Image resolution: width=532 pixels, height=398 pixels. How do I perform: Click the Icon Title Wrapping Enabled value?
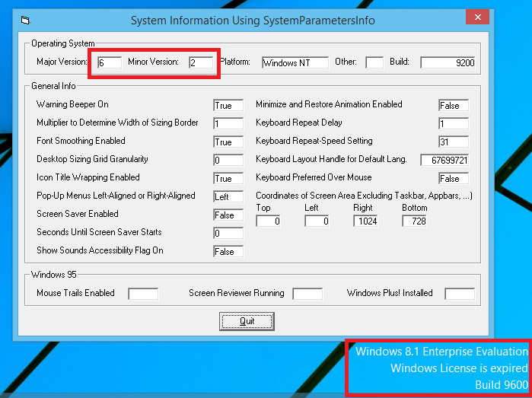[x=228, y=179]
